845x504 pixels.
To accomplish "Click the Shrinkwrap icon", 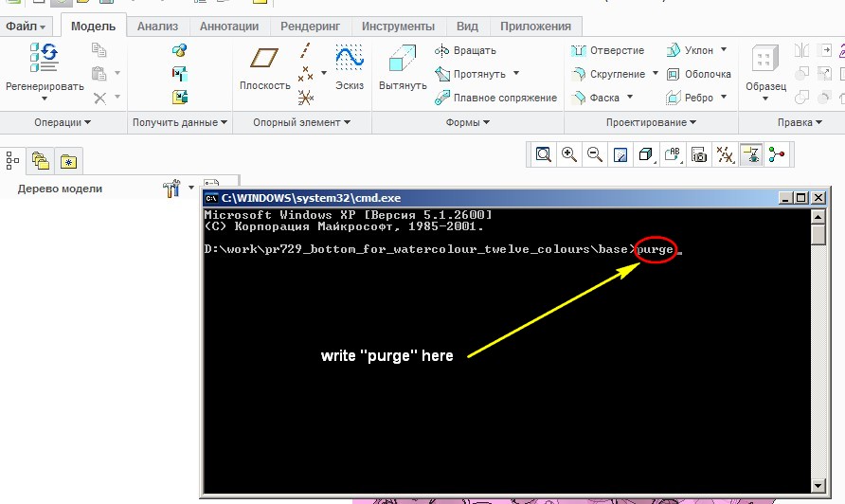I will 179,97.
